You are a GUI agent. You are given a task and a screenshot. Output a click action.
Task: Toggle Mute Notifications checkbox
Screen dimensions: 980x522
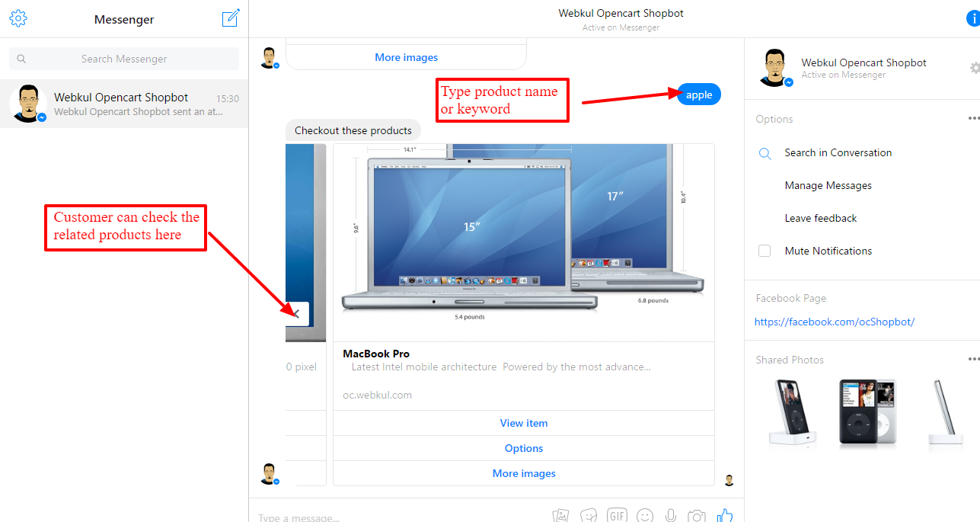point(765,251)
